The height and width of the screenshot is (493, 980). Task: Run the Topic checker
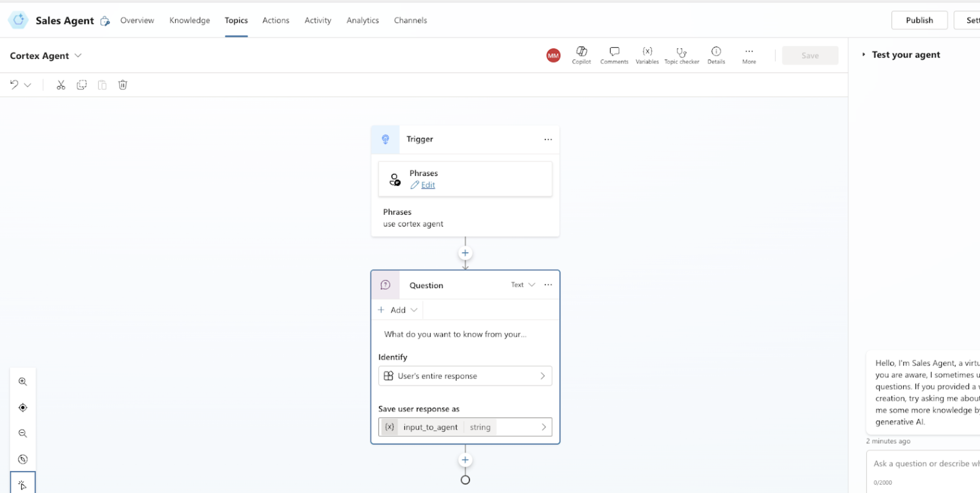681,55
